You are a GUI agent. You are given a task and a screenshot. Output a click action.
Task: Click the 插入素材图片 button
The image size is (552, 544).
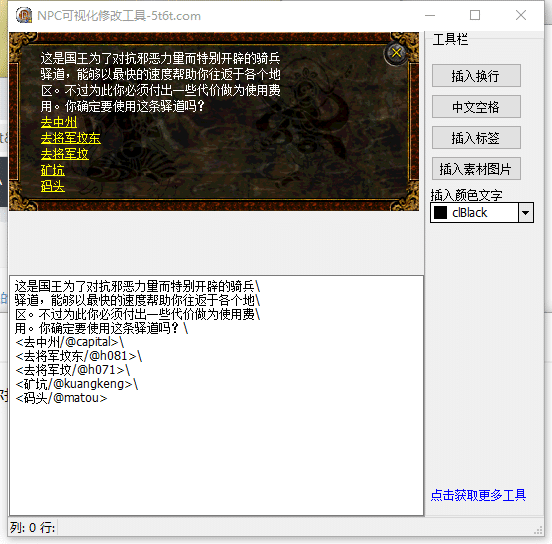point(476,169)
